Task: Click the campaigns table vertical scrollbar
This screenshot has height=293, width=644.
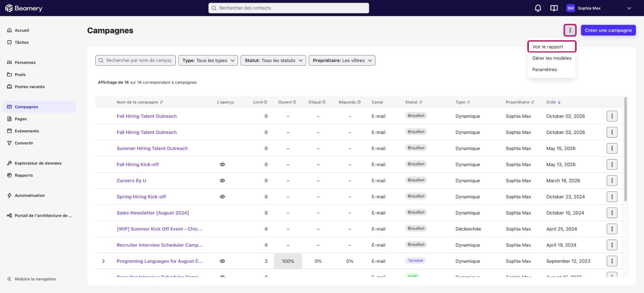Action: pos(626,149)
